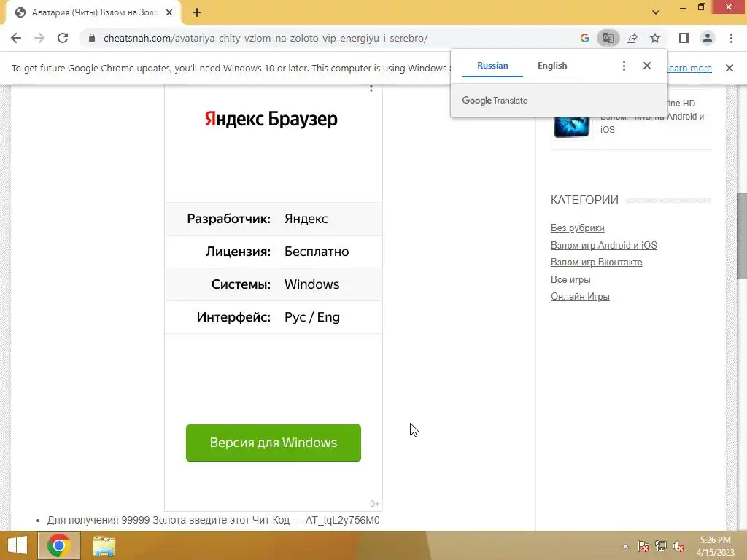747x560 pixels.
Task: Click the Системы: Windows row
Action: tap(274, 284)
